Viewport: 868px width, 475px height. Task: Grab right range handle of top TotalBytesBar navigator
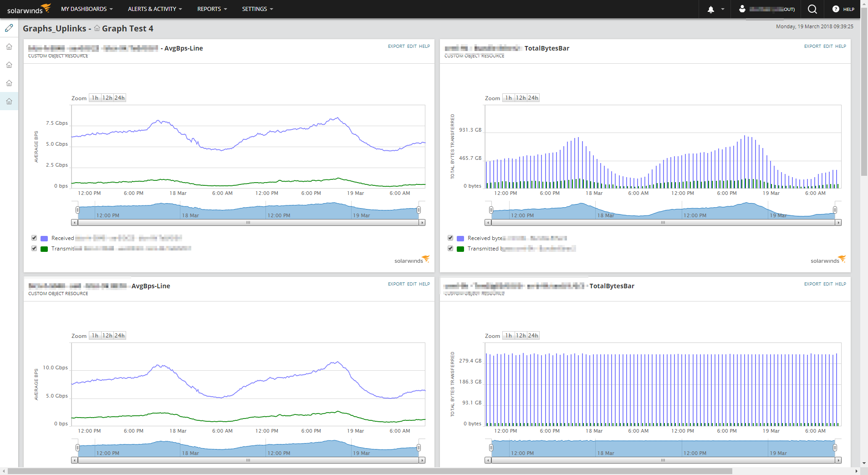835,210
